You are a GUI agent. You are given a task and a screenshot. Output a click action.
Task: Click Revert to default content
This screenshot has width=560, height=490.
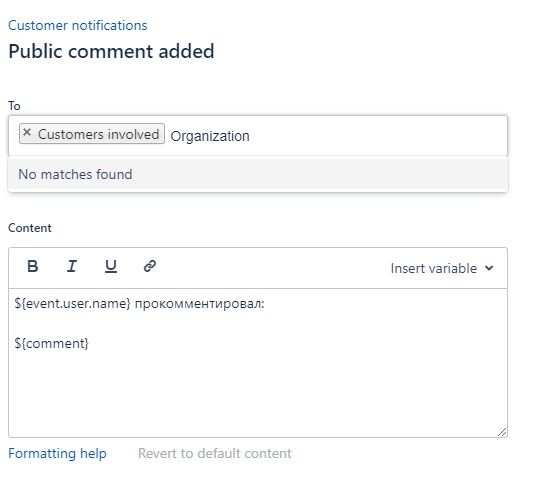215,453
